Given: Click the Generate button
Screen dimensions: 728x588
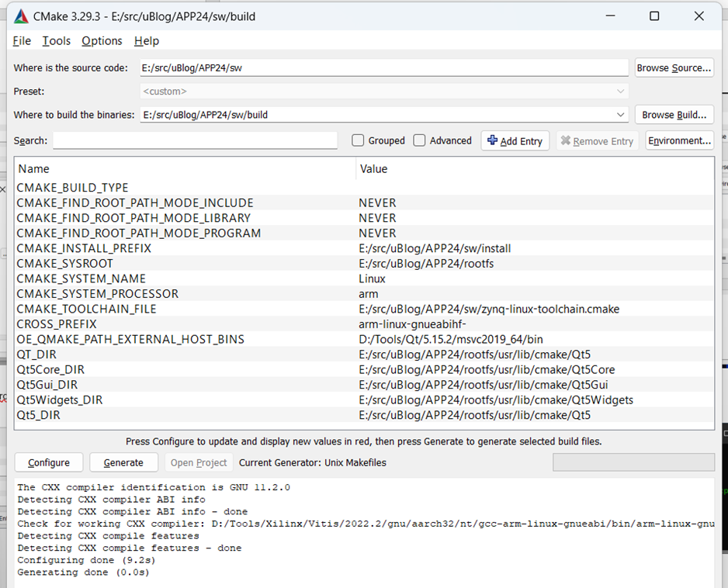Looking at the screenshot, I should [123, 462].
